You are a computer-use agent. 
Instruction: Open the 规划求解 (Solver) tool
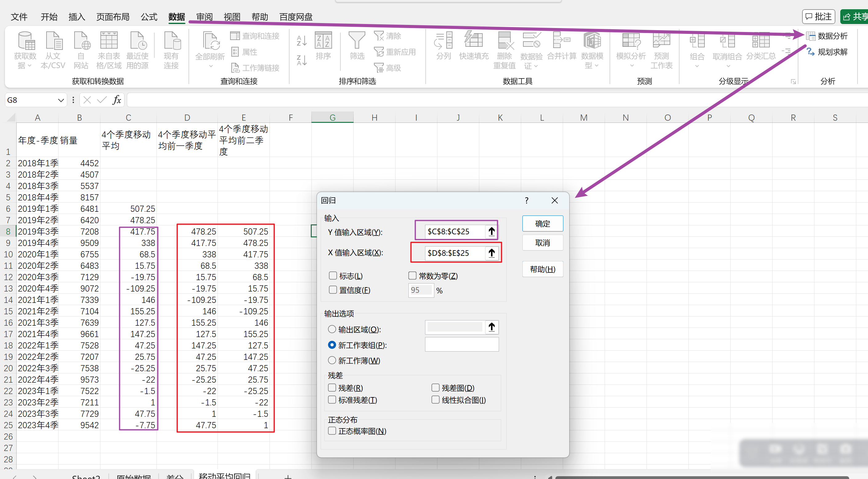827,52
